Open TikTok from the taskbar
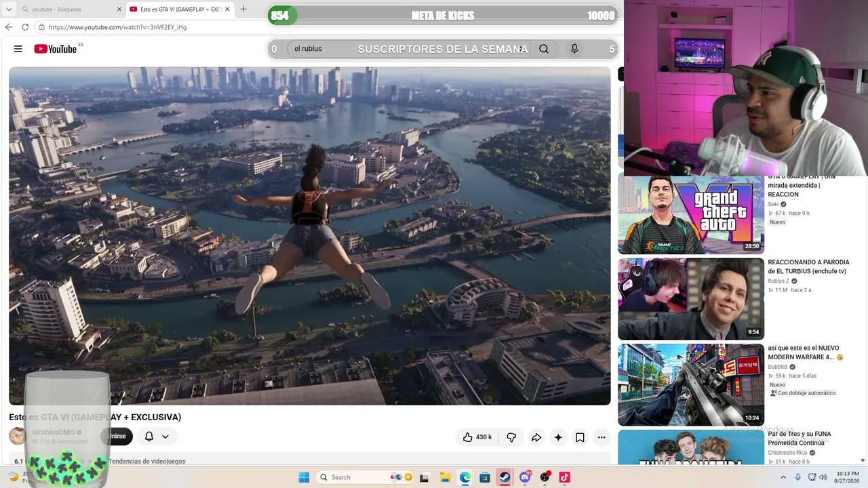Image resolution: width=868 pixels, height=488 pixels. point(564,477)
